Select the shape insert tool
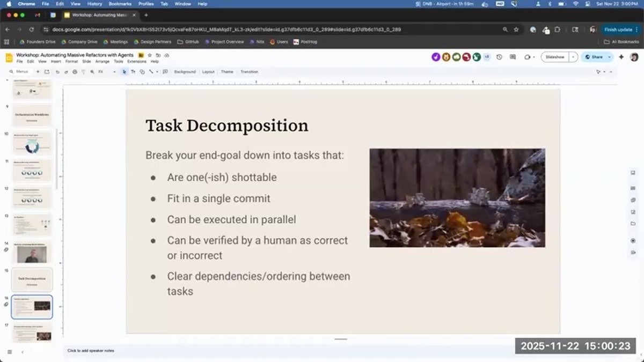Viewport: 644px width, 362px height. coord(142,72)
